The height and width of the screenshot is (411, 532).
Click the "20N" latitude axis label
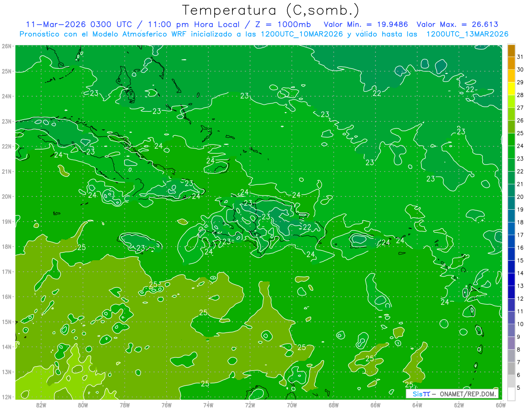[x=7, y=196]
